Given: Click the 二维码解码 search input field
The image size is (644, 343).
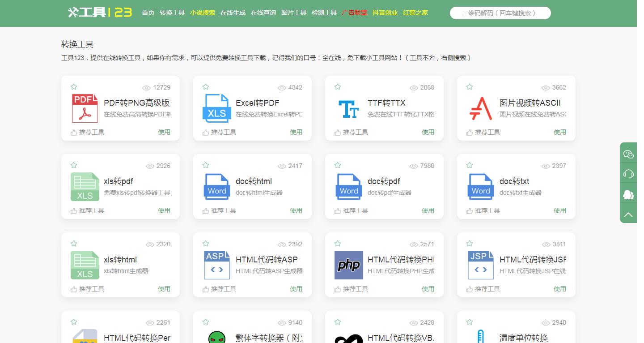Looking at the screenshot, I should tap(501, 13).
